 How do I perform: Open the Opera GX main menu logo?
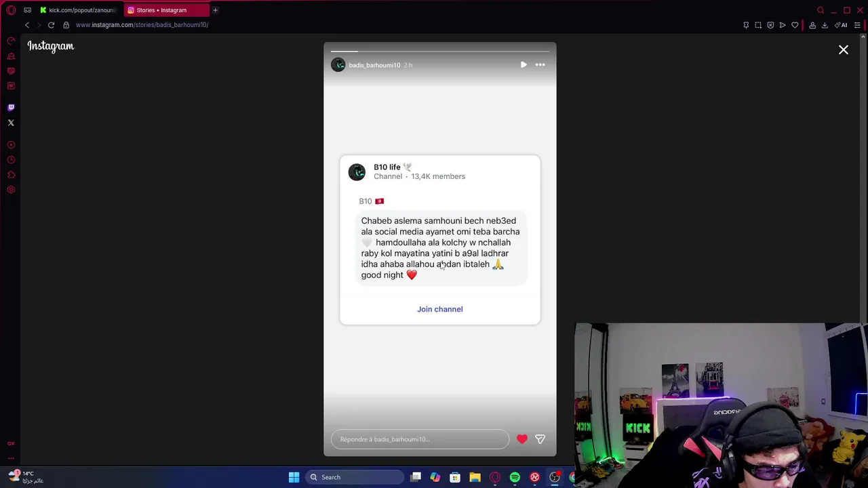click(x=11, y=10)
